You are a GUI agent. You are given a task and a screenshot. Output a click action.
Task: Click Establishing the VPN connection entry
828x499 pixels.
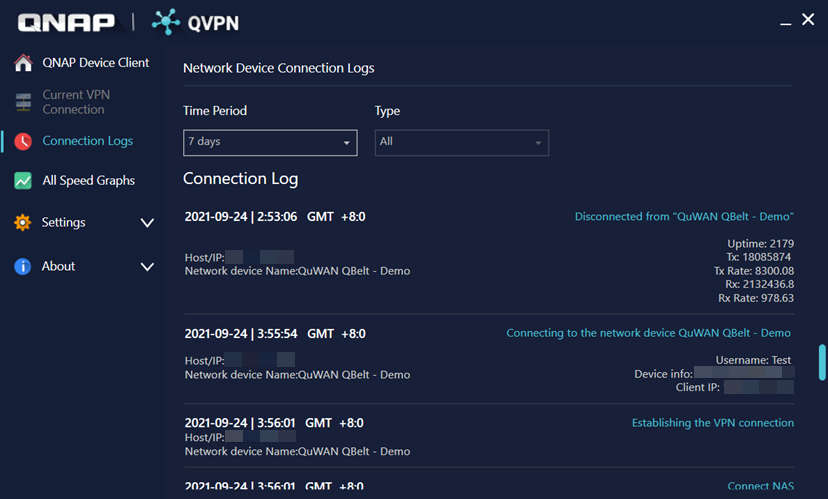[x=713, y=423]
